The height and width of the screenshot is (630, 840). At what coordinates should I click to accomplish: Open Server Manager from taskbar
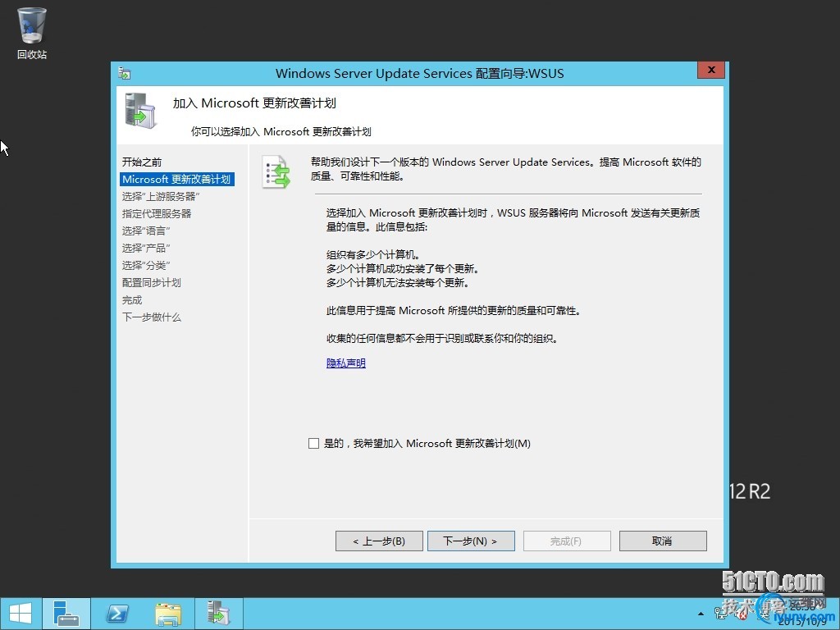(x=66, y=614)
